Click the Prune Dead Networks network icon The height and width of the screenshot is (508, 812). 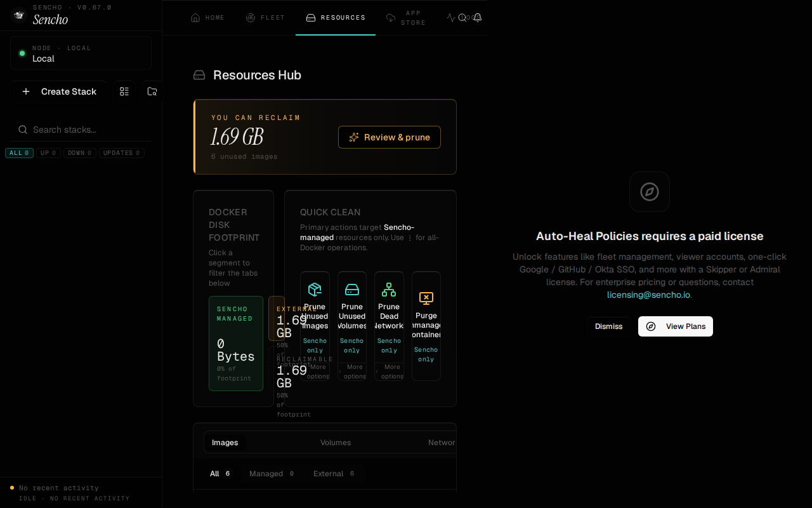(x=389, y=290)
